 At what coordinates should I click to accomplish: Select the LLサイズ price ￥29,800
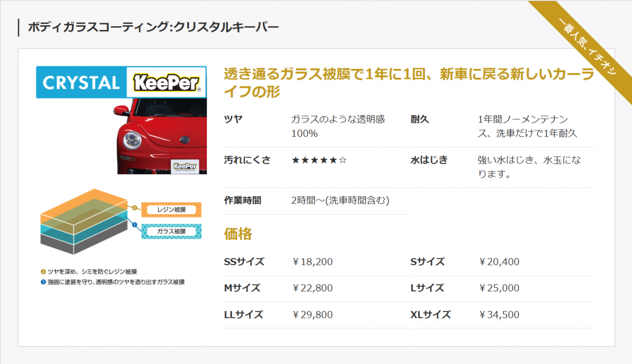312,315
